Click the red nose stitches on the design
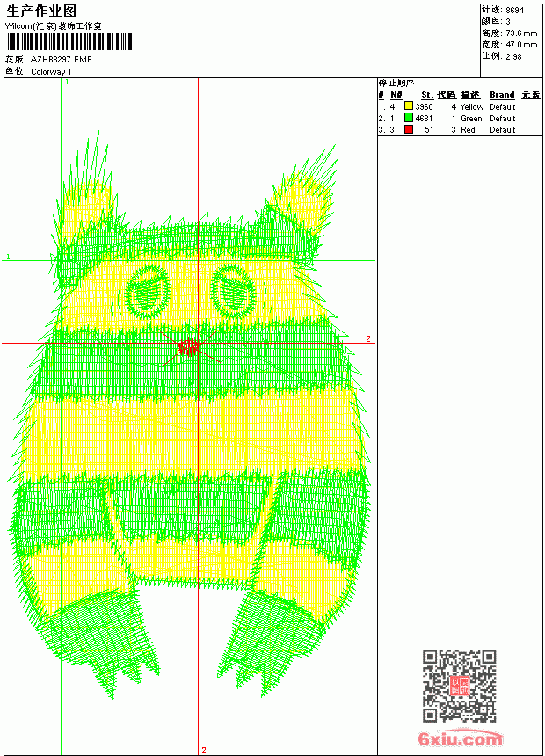The image size is (545, 756). 187,346
